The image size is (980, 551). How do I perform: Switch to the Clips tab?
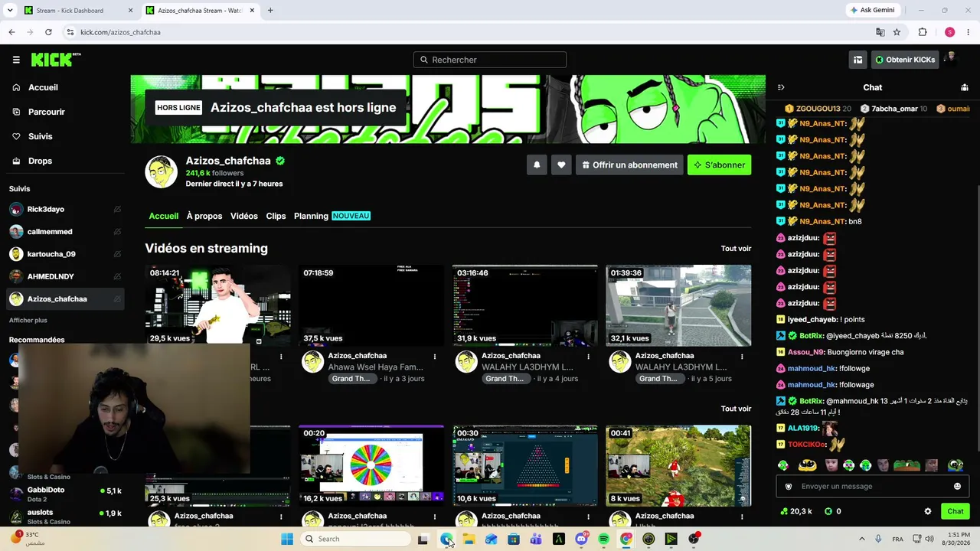click(276, 216)
